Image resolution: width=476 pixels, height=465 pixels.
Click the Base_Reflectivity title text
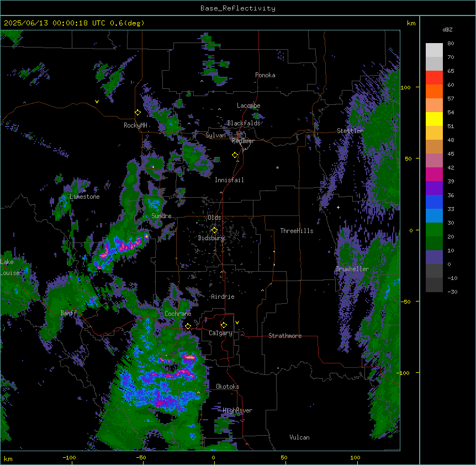click(238, 8)
